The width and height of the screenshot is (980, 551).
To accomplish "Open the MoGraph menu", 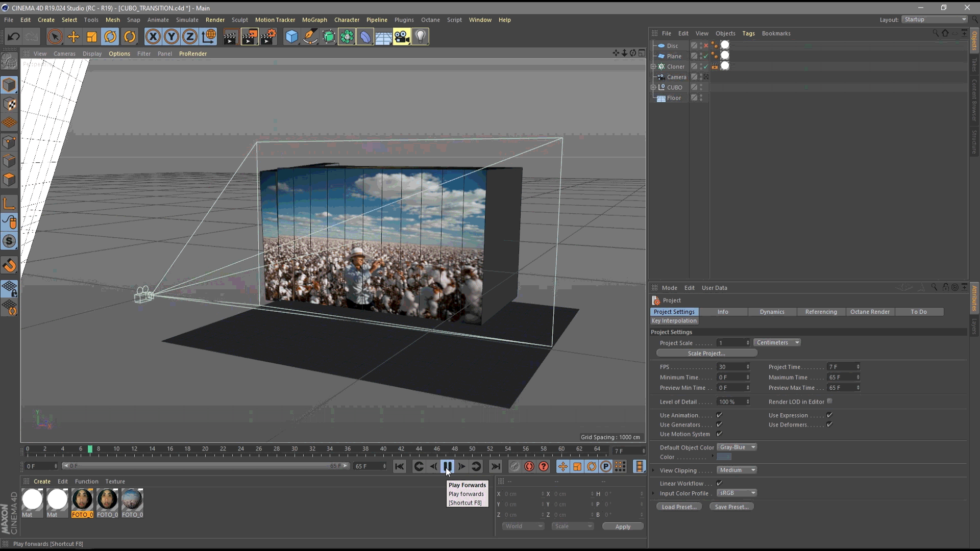I will pos(314,20).
